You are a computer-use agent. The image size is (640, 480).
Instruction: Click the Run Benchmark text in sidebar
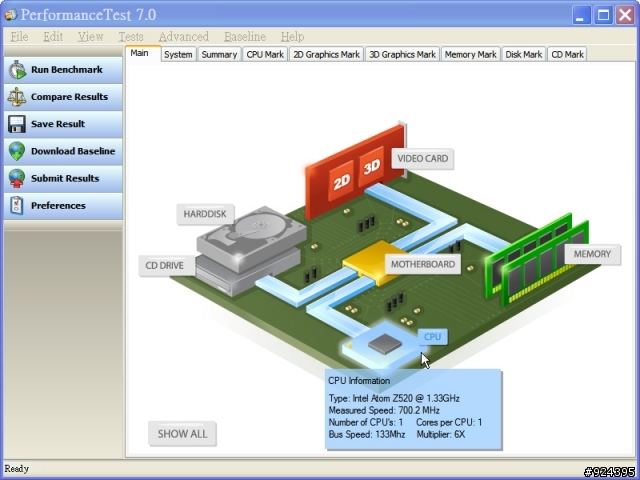[x=67, y=70]
